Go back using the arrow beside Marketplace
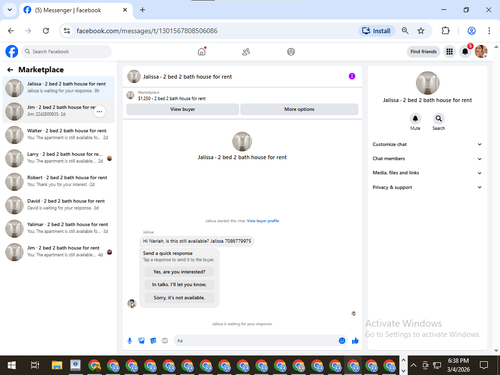This screenshot has height=375, width=500. (x=10, y=70)
